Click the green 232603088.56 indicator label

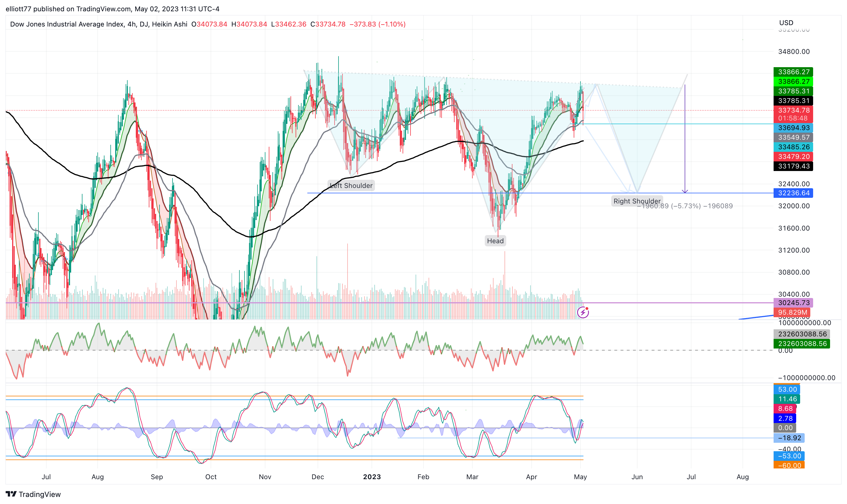click(x=802, y=343)
